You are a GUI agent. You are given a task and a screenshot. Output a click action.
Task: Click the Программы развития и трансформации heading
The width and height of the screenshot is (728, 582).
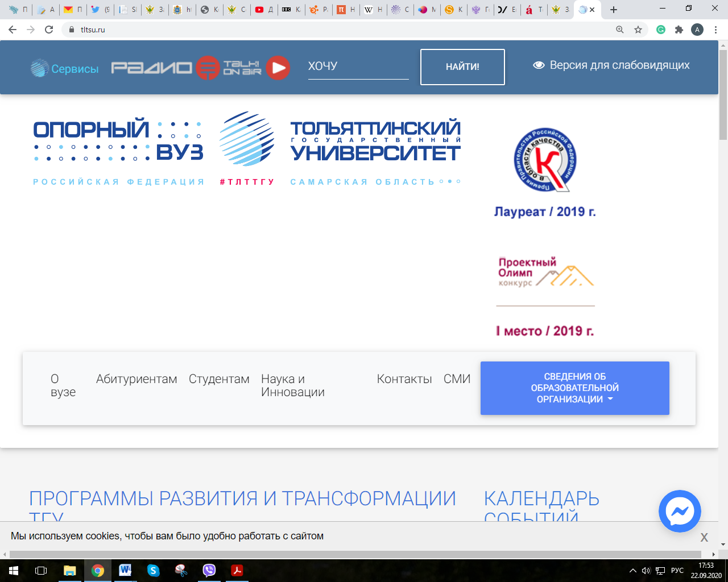pos(242,507)
